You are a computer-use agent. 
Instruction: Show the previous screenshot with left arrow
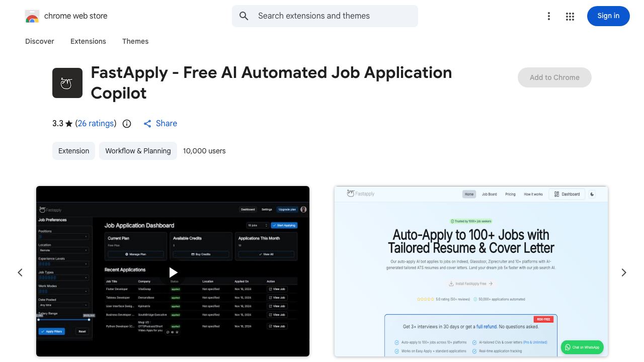click(x=20, y=272)
